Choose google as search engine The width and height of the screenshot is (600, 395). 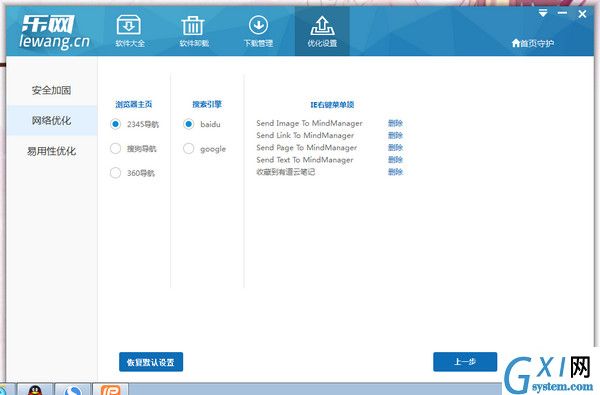(188, 149)
